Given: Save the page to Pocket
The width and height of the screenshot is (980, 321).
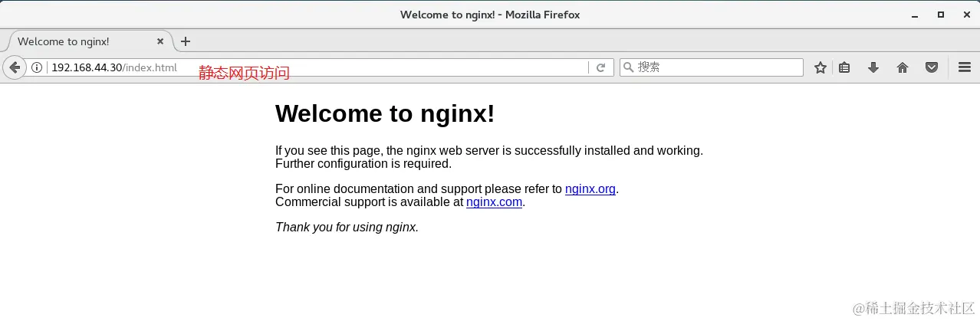Looking at the screenshot, I should [932, 67].
